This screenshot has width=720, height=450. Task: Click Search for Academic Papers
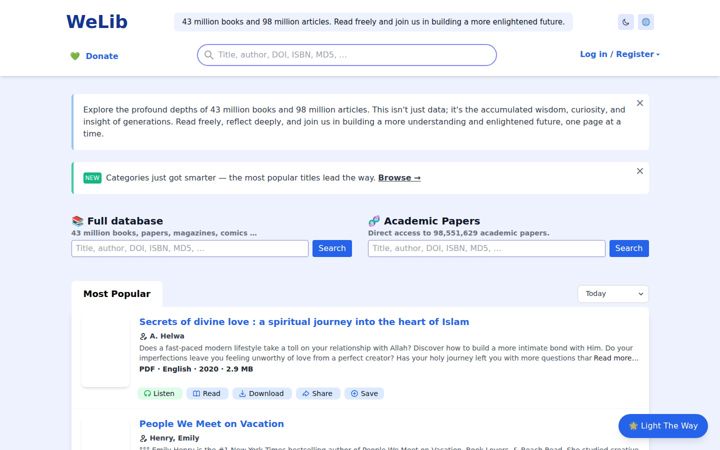click(629, 248)
